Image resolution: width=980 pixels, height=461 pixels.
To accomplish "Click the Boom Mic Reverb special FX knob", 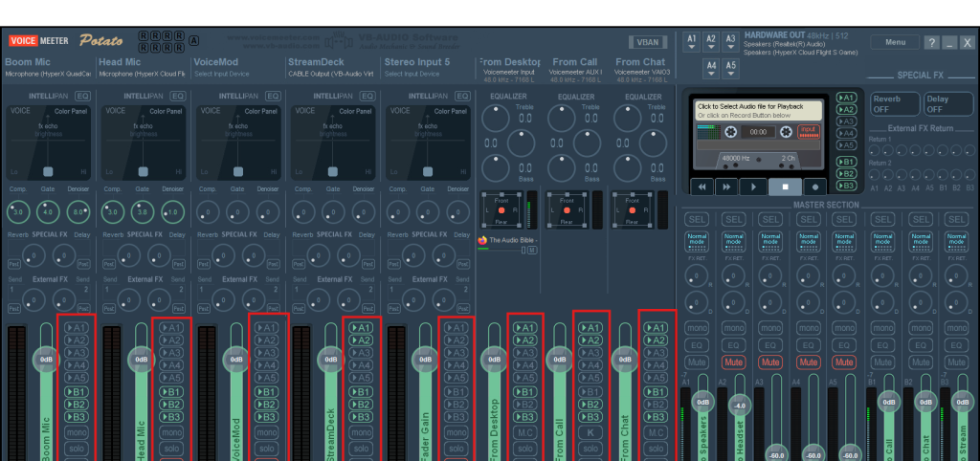I will 33,256.
